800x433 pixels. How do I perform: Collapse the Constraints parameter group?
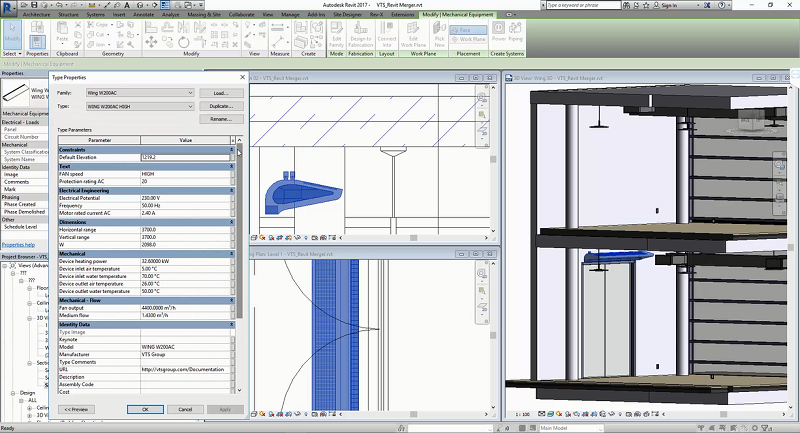pos(232,150)
